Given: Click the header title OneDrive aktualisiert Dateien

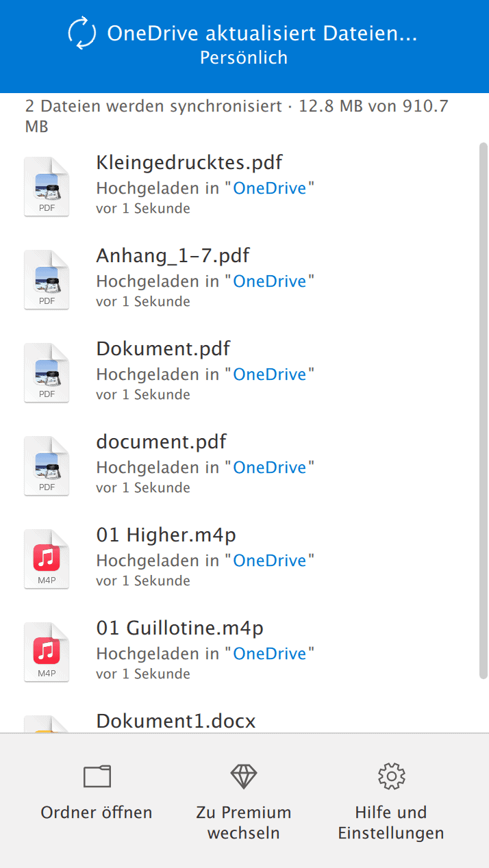Looking at the screenshot, I should 262,33.
